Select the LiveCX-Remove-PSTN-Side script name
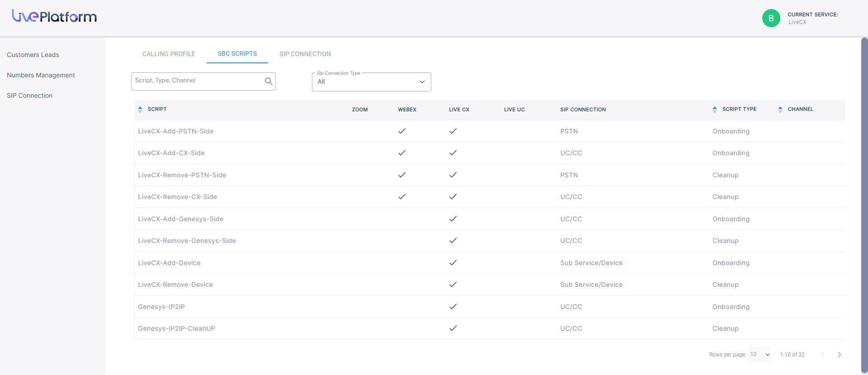The width and height of the screenshot is (868, 375). pyautogui.click(x=182, y=175)
